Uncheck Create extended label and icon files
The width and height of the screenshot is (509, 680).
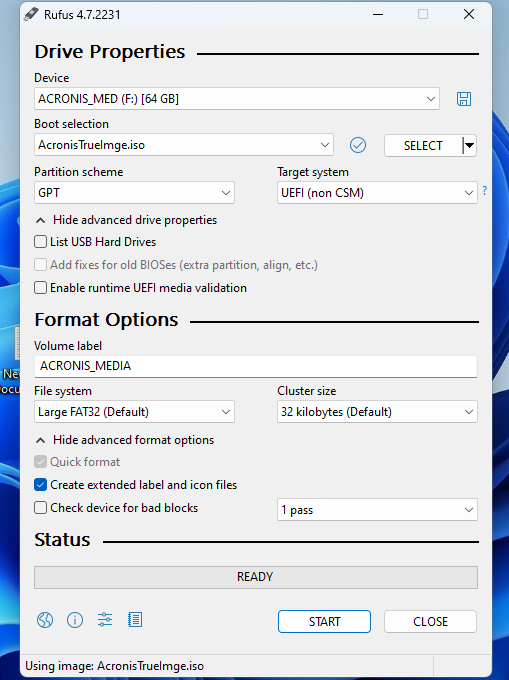coord(40,484)
